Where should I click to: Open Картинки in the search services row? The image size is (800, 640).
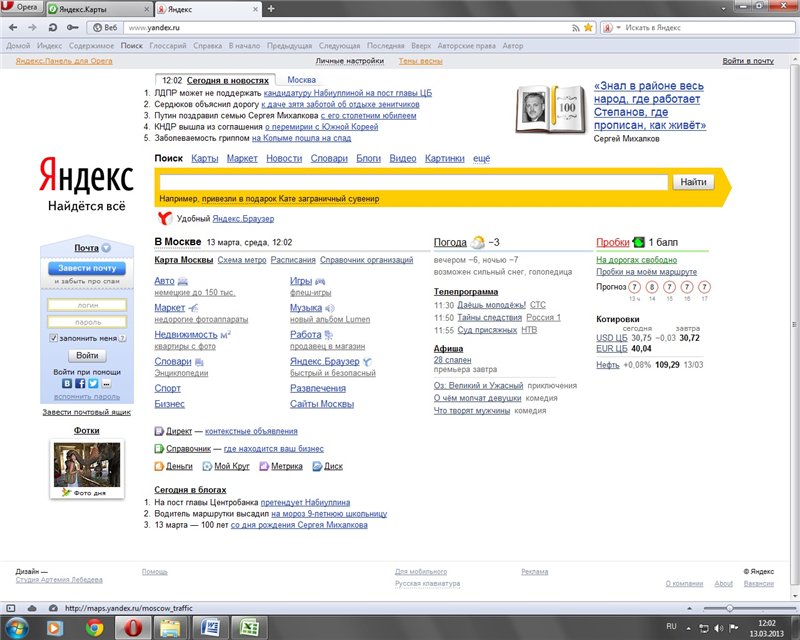click(x=444, y=158)
